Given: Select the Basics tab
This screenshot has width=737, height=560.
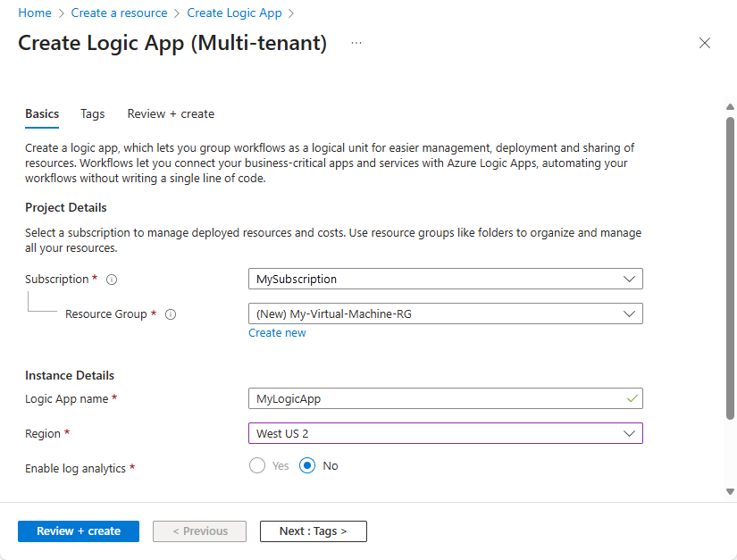Looking at the screenshot, I should tap(41, 113).
